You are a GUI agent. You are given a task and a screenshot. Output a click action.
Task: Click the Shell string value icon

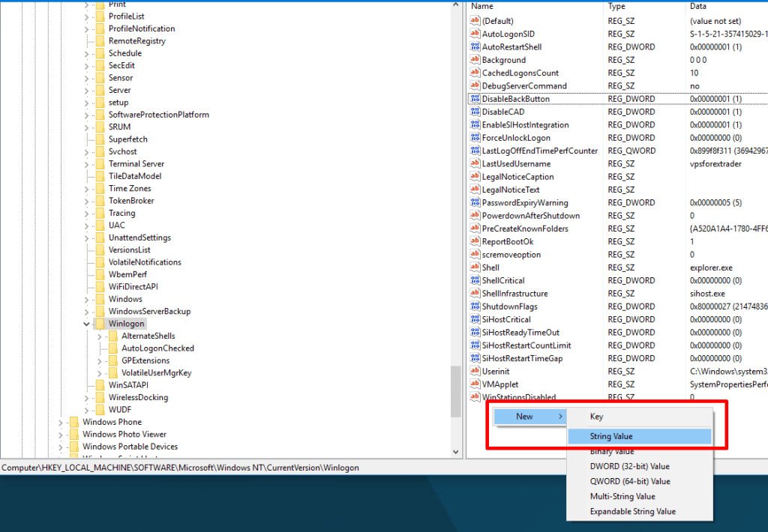pos(475,267)
